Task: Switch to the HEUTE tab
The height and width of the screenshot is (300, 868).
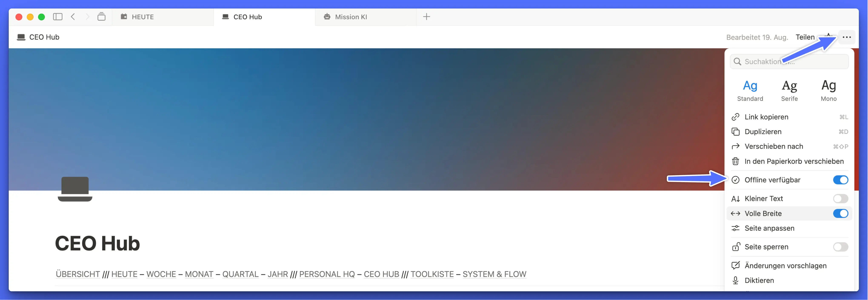Action: (x=143, y=17)
